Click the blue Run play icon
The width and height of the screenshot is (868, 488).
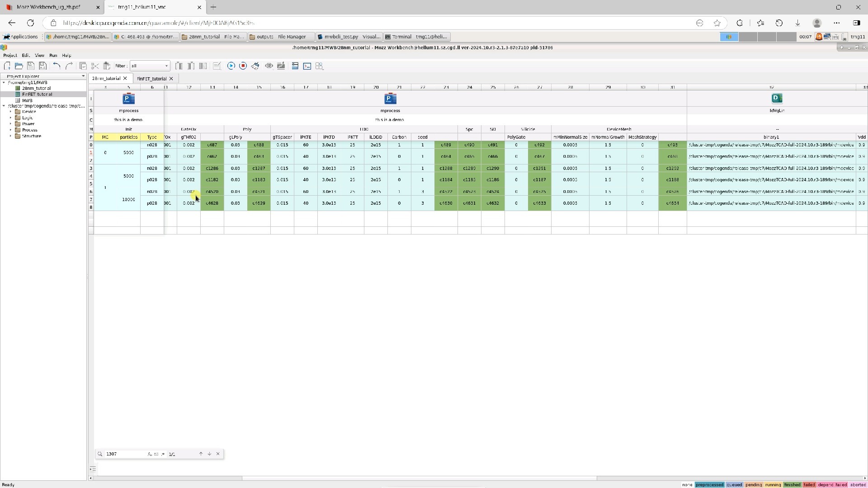[x=231, y=66]
